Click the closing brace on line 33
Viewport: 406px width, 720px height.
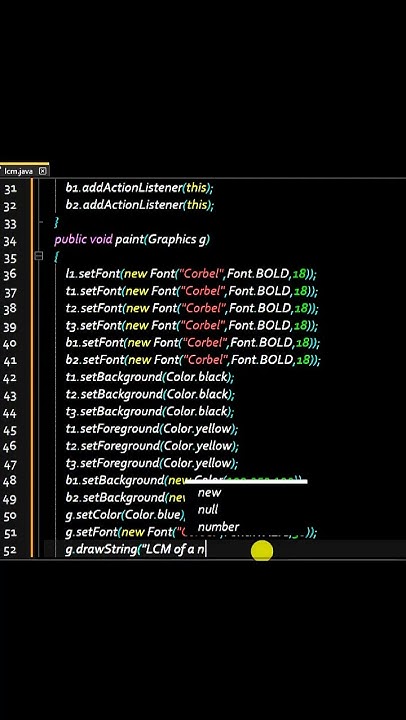(x=56, y=222)
